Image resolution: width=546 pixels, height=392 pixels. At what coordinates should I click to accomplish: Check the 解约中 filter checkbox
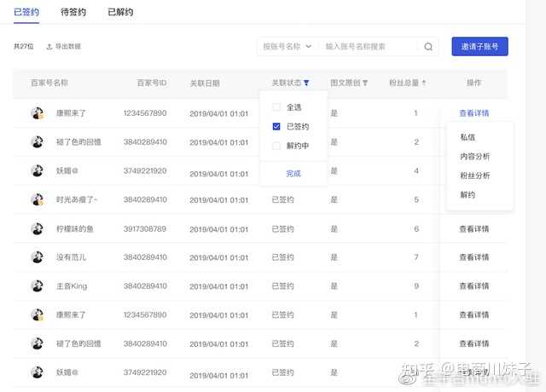tap(276, 146)
